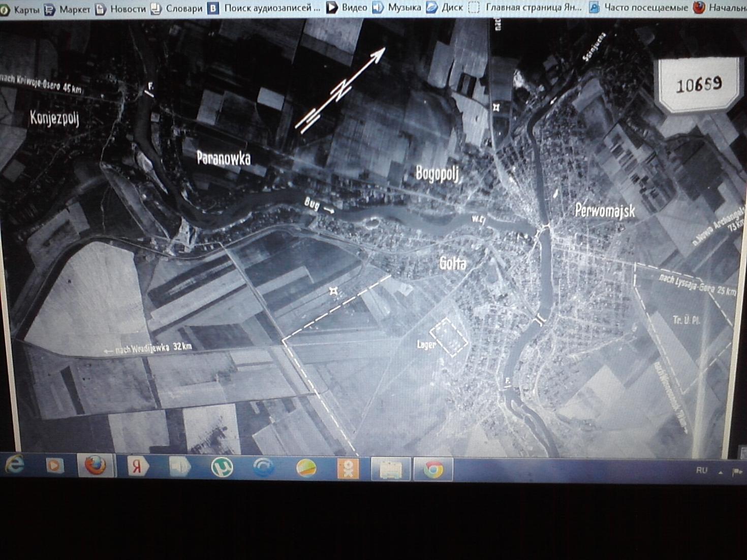The height and width of the screenshot is (560, 747).
Task: Expand the Часто посещаемые bookmarks folder
Action: tap(639, 8)
